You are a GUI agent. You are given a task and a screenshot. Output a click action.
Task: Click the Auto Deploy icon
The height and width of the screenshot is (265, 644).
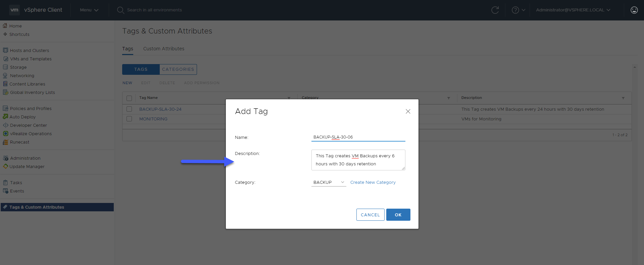tap(5, 117)
